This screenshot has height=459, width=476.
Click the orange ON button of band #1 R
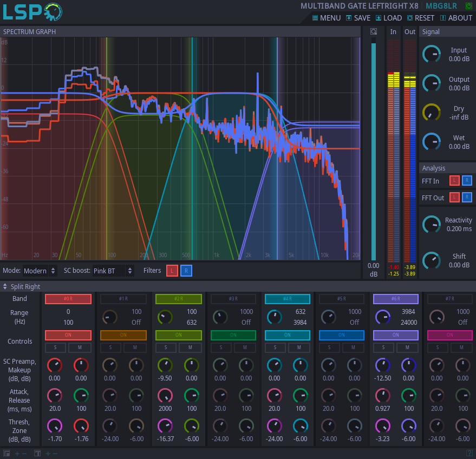(123, 335)
